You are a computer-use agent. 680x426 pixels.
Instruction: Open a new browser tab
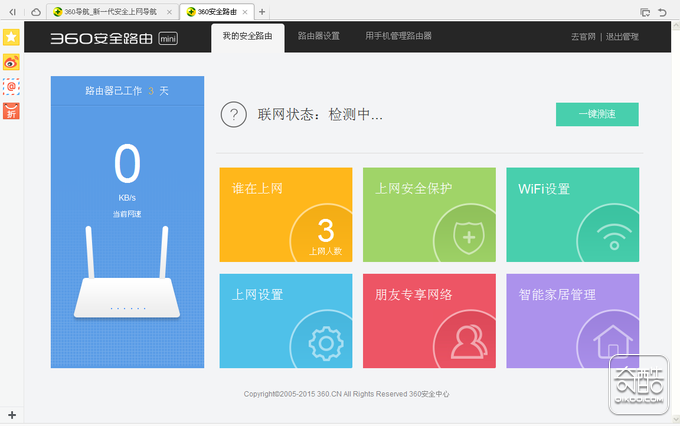[262, 12]
